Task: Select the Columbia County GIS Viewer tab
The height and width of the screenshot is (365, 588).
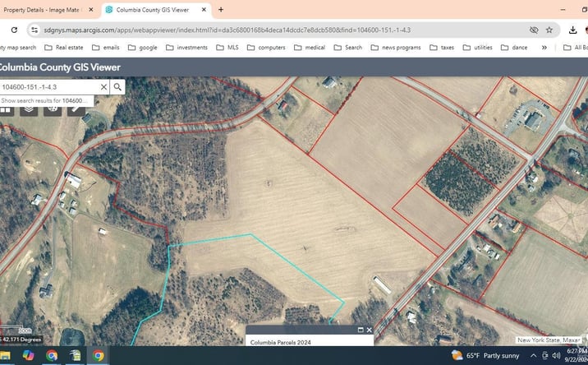Action: point(156,10)
